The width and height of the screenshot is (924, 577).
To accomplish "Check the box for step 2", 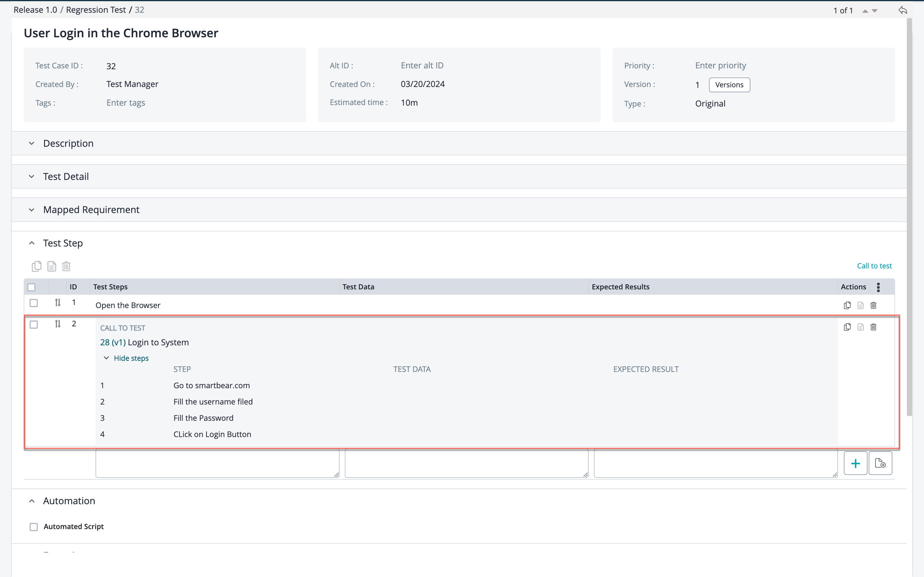I will [x=34, y=324].
